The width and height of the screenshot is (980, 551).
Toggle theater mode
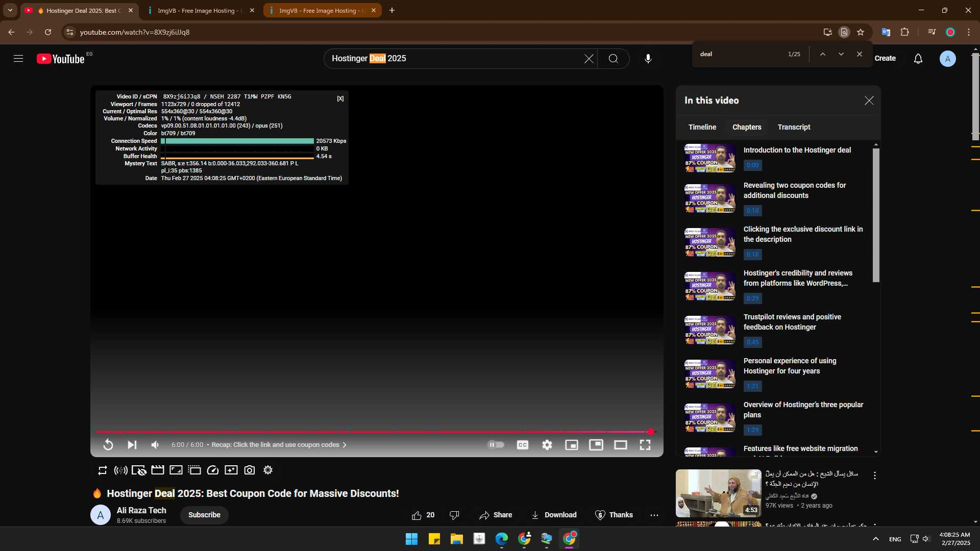click(x=620, y=445)
